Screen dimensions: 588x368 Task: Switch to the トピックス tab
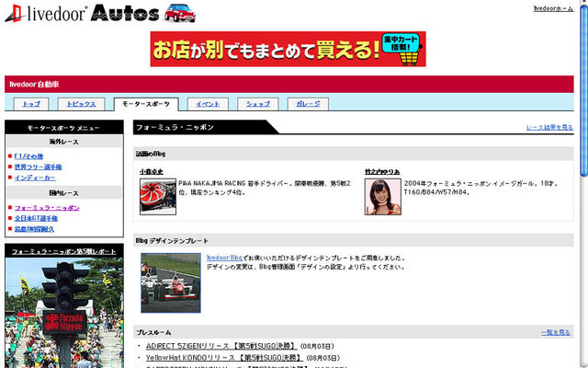point(81,104)
